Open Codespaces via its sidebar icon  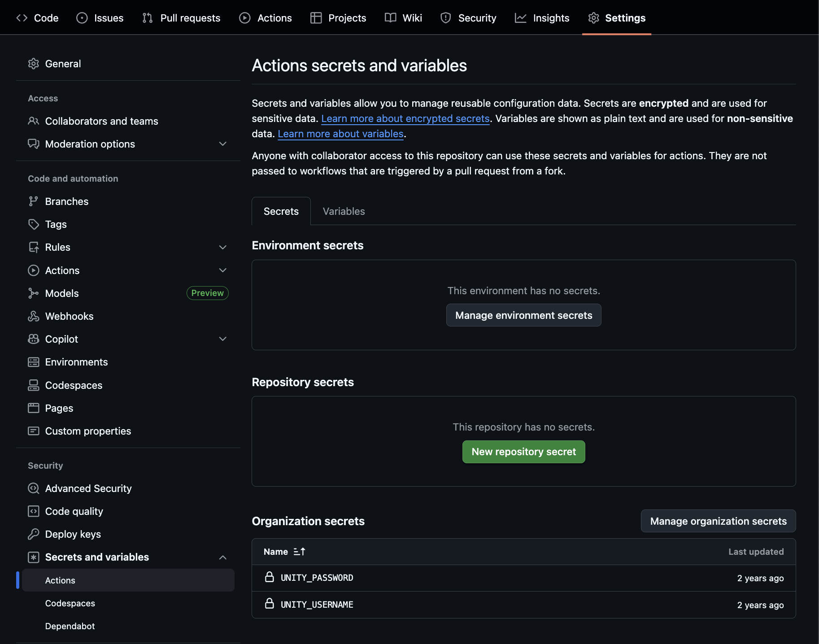[34, 385]
